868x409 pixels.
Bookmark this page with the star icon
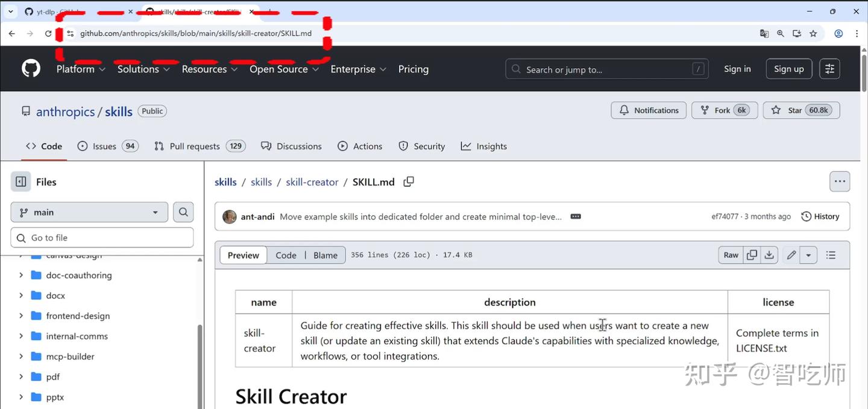(x=813, y=34)
